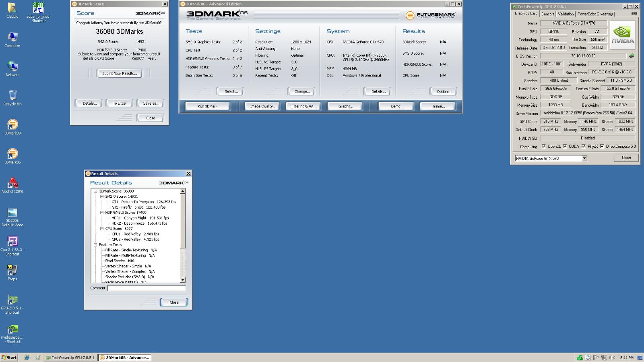Select the 3D2006 Default Video file icon
The width and height of the screenshot is (644, 362).
pos(12,217)
